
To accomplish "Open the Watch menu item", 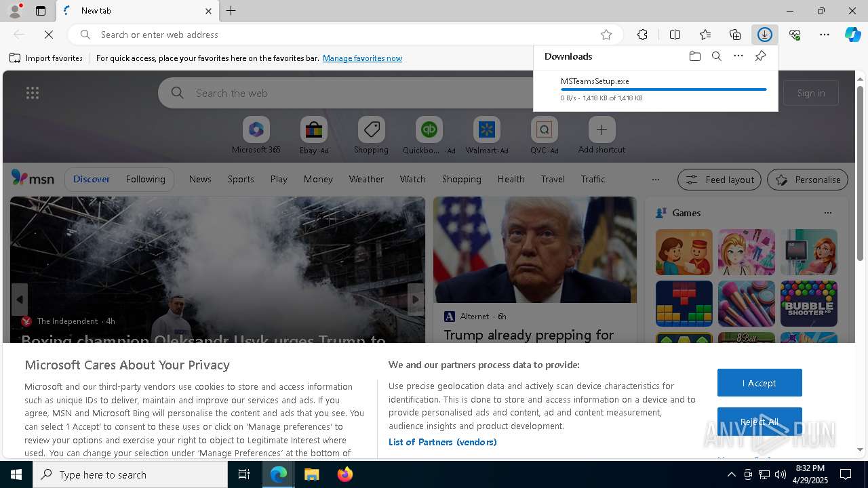I will 412,179.
